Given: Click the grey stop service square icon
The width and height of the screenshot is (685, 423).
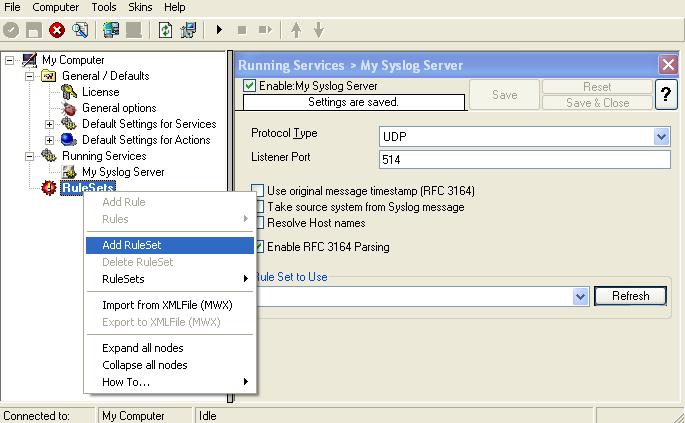Looking at the screenshot, I should (242, 30).
